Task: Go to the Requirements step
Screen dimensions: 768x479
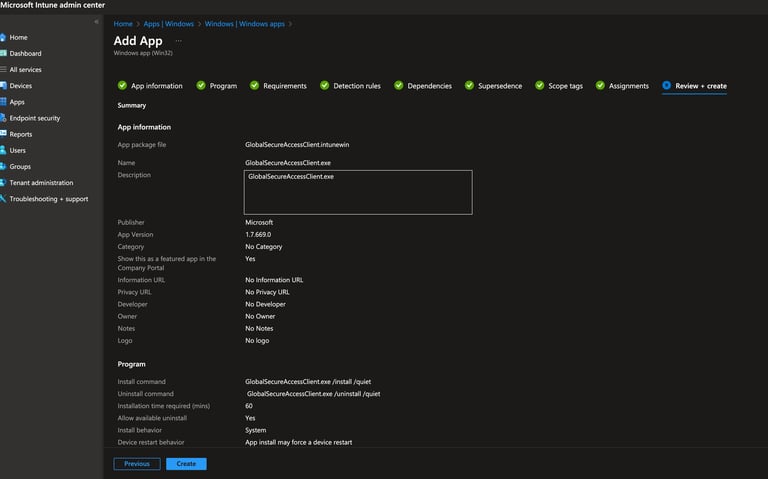Action: pyautogui.click(x=285, y=86)
